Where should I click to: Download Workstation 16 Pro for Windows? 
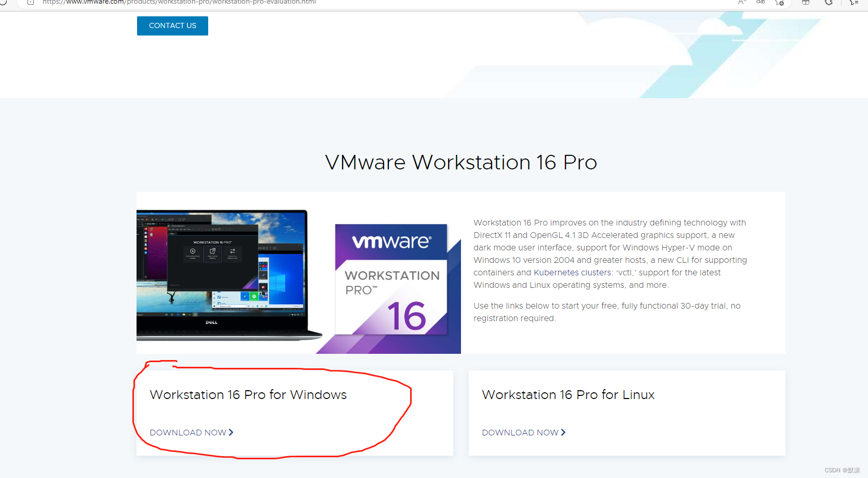coord(192,432)
